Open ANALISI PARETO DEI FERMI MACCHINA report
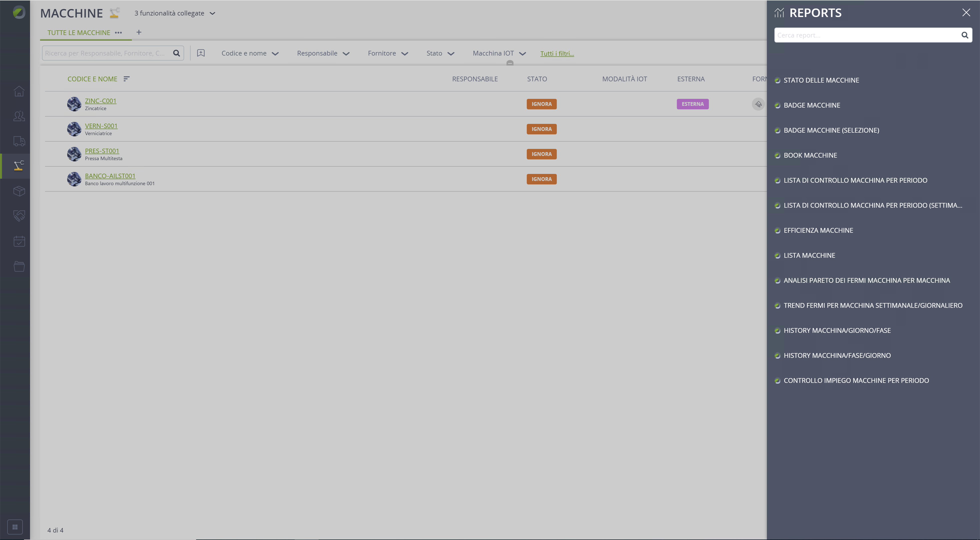980x540 pixels. point(867,281)
